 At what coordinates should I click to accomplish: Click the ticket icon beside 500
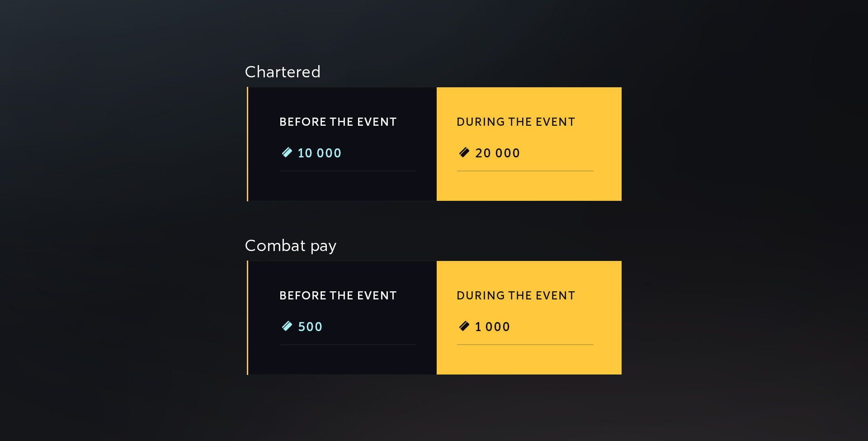click(x=287, y=326)
